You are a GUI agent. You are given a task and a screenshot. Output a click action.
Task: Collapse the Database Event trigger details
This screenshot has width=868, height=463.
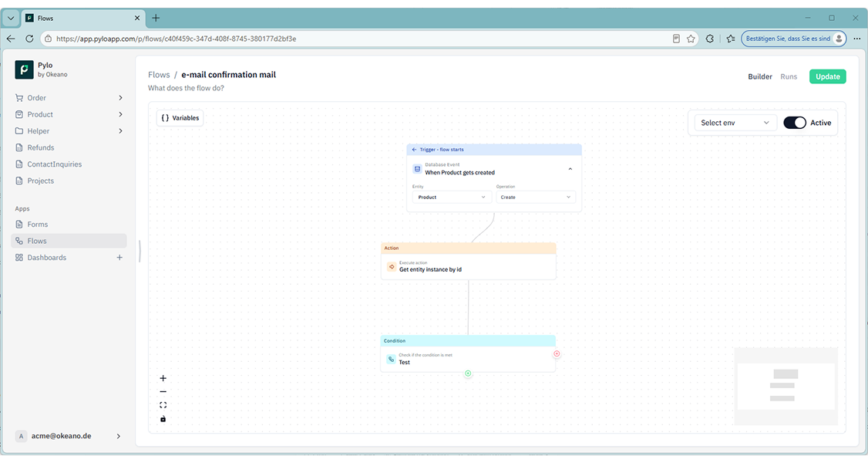pyautogui.click(x=570, y=169)
